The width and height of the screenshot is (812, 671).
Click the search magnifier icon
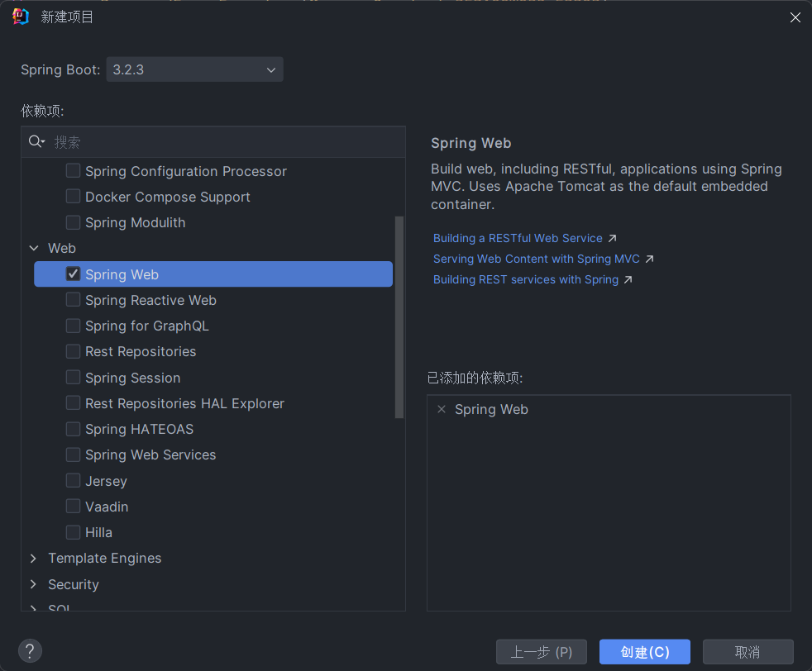36,142
